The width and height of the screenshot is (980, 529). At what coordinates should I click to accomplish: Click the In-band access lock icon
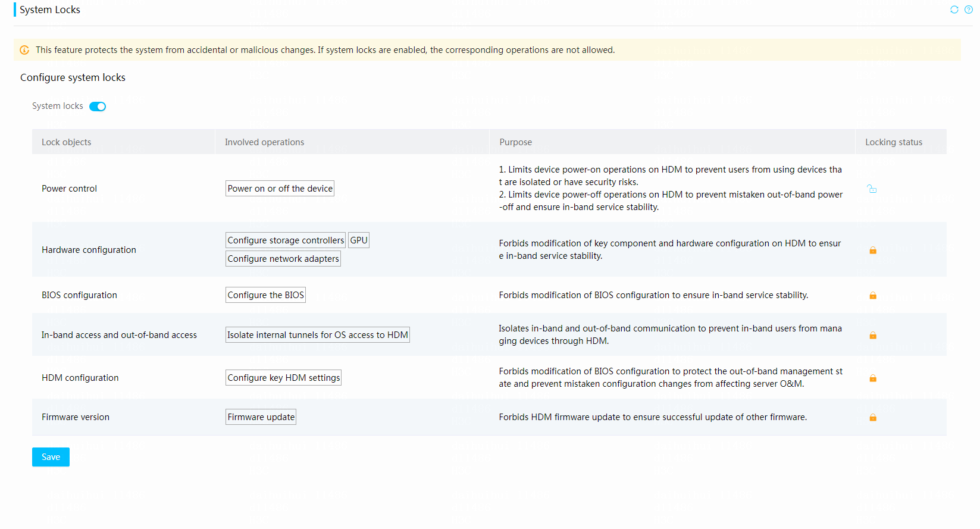(x=873, y=335)
